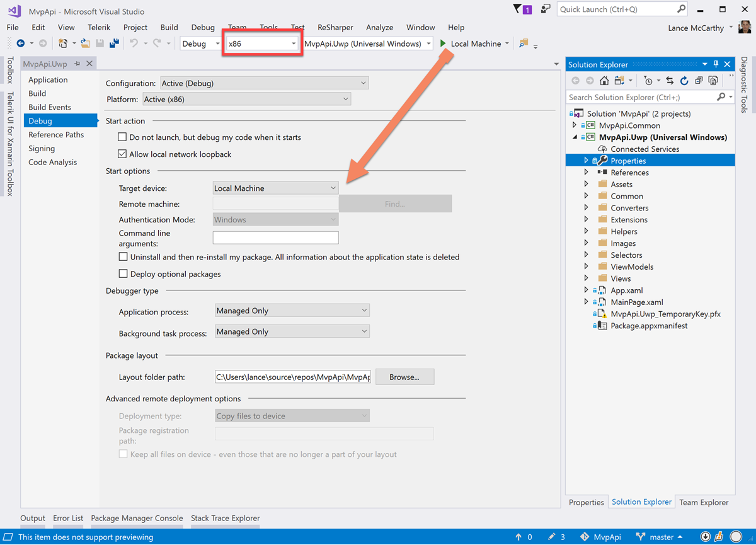This screenshot has width=756, height=545.
Task: Uncheck Allow local network loopback
Action: (123, 154)
